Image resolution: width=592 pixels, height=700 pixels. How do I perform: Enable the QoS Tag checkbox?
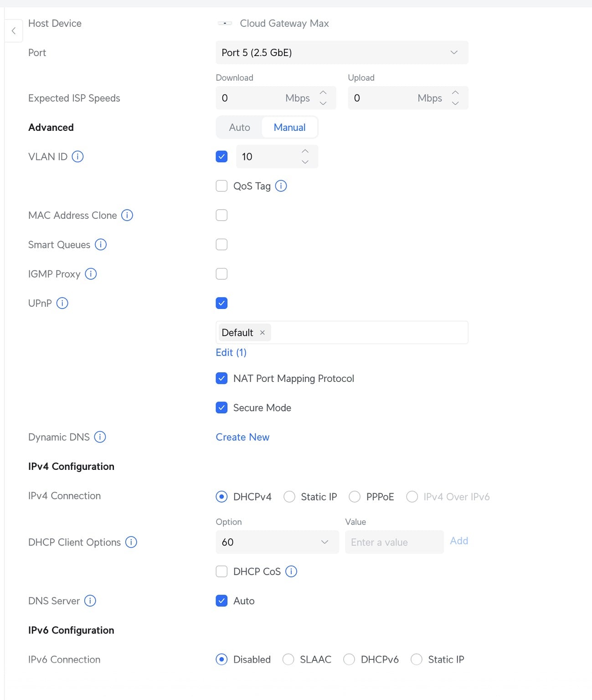tap(221, 186)
